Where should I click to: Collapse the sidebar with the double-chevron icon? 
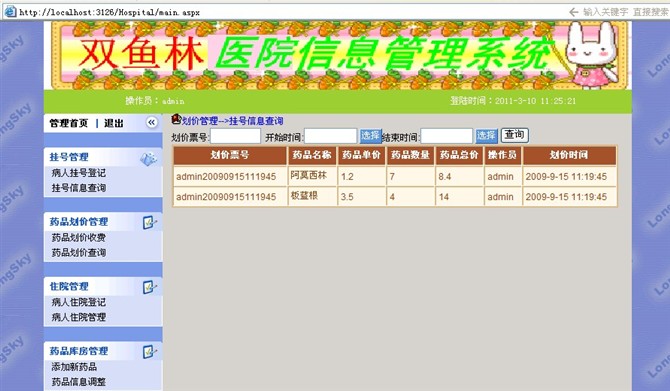[x=151, y=123]
